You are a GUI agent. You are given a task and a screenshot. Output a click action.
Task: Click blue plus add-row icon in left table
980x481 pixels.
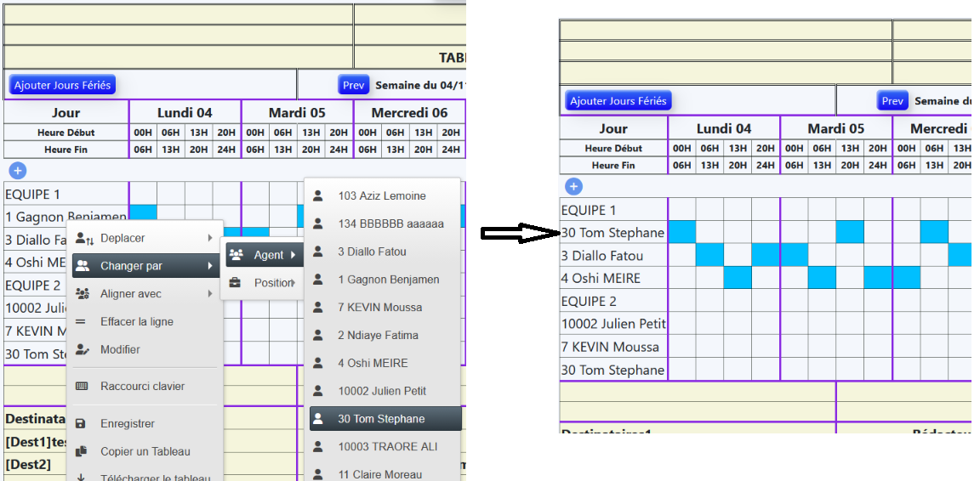click(18, 170)
